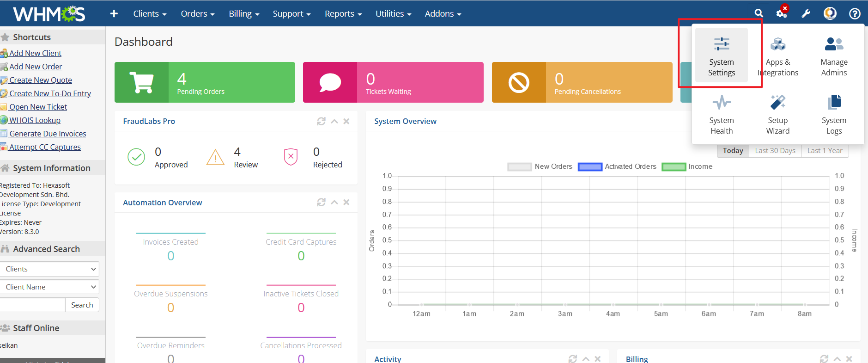Image resolution: width=868 pixels, height=363 pixels.
Task: Switch chart to Last 30 Days
Action: pyautogui.click(x=775, y=151)
